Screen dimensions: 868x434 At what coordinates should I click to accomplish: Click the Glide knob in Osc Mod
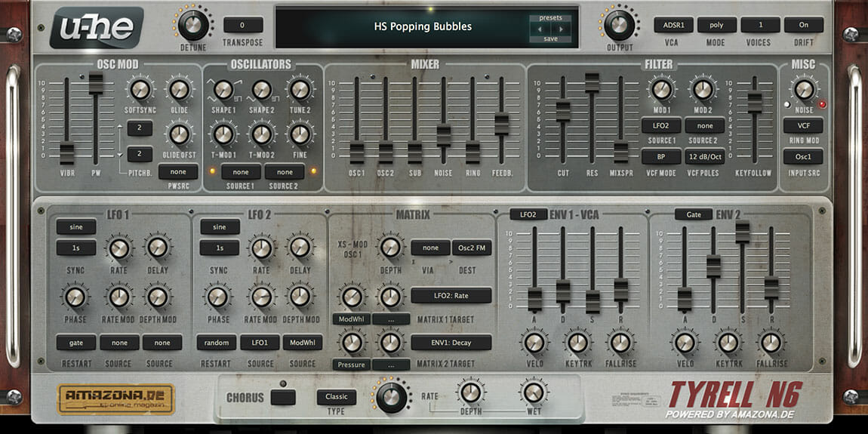coord(179,91)
